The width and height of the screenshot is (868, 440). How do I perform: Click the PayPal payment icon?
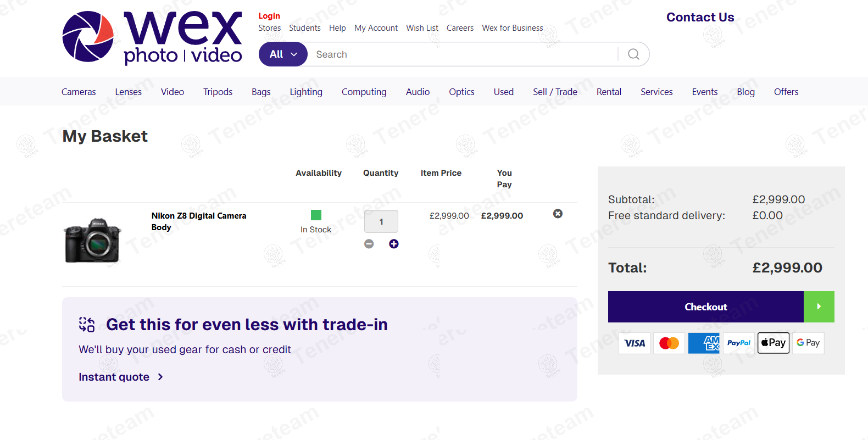pyautogui.click(x=739, y=343)
